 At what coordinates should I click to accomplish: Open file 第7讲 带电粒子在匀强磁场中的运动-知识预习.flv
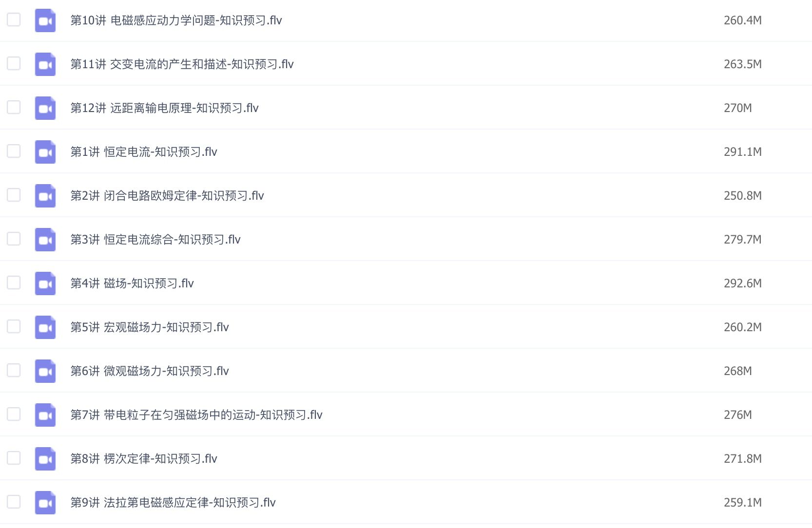(196, 415)
